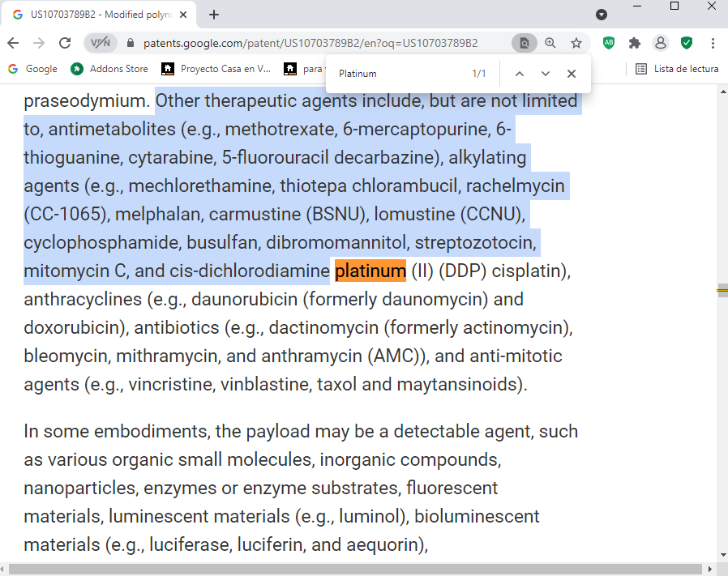Select the US10703789B2 patent tab
Viewport: 728px width, 576px height.
97,15
